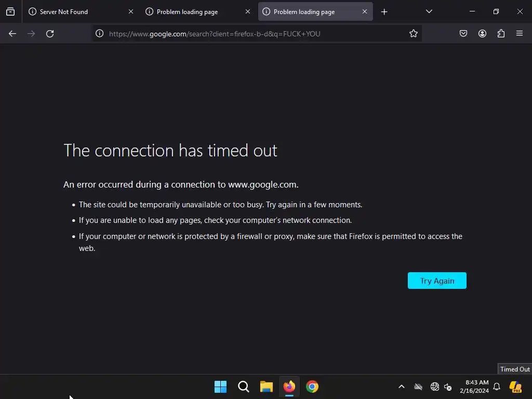Click the muted volume tray icon
532x399 pixels.
[x=448, y=387]
